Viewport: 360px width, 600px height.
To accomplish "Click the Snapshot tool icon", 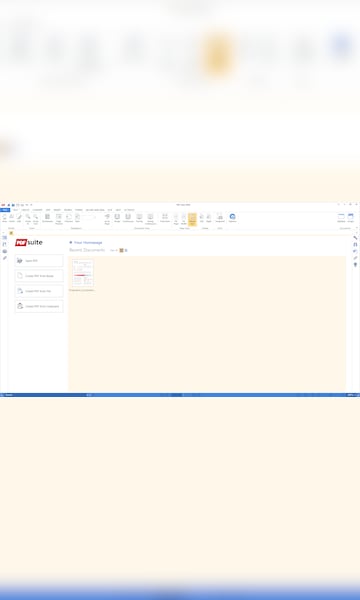I will point(220,218).
